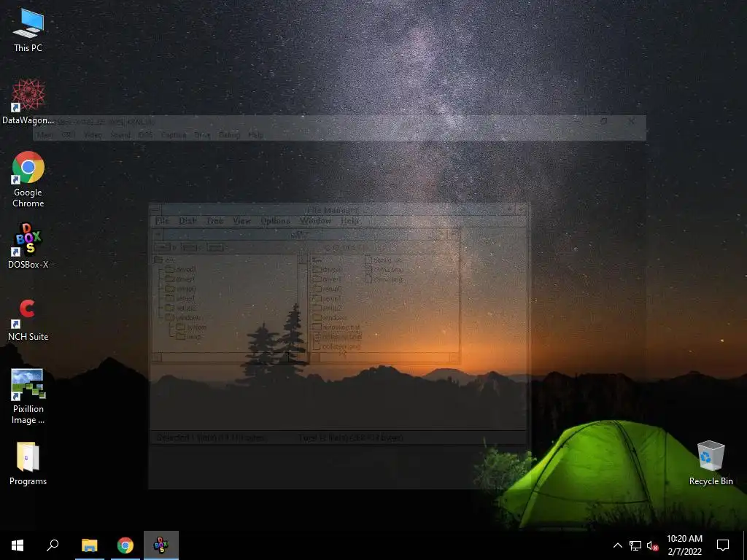Open the Action Center notifications
This screenshot has width=747, height=560.
tap(723, 545)
